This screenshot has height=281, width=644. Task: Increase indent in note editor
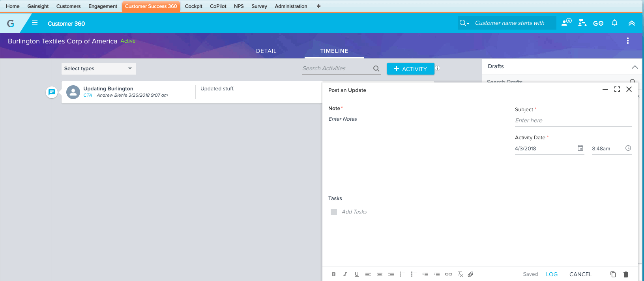[x=425, y=274]
